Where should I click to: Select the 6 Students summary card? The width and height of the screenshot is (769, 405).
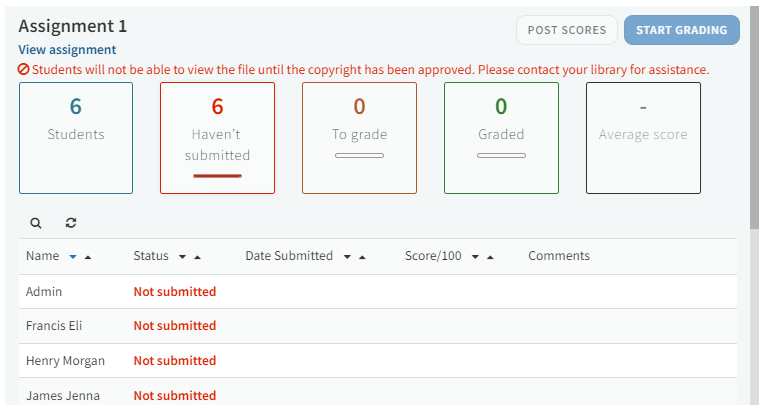pyautogui.click(x=76, y=138)
